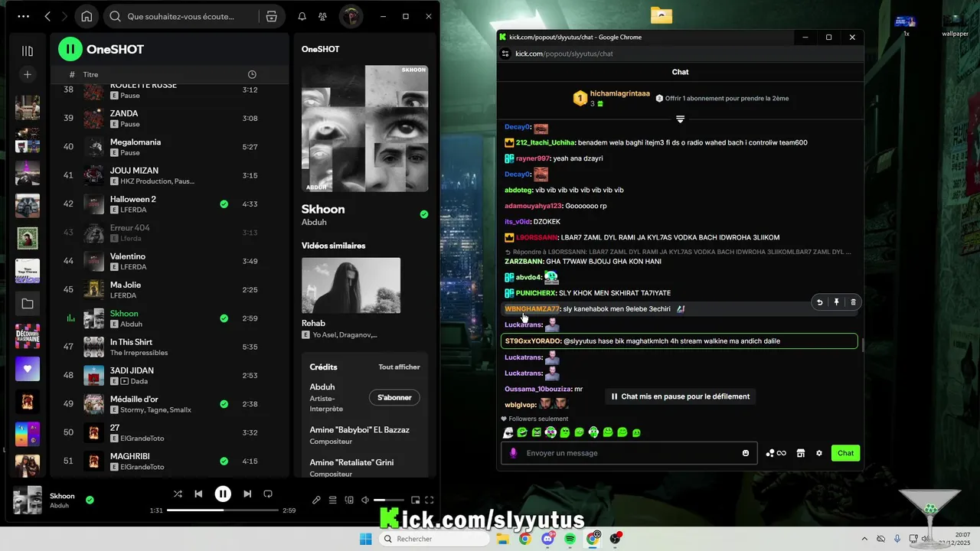980x551 pixels.
Task: Open Liked Songs heart playlist in sidebar
Action: coord(28,369)
